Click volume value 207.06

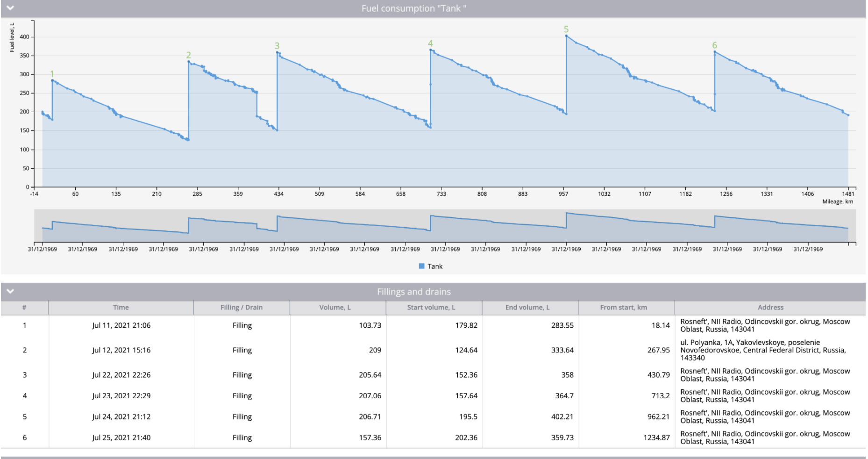(x=370, y=396)
